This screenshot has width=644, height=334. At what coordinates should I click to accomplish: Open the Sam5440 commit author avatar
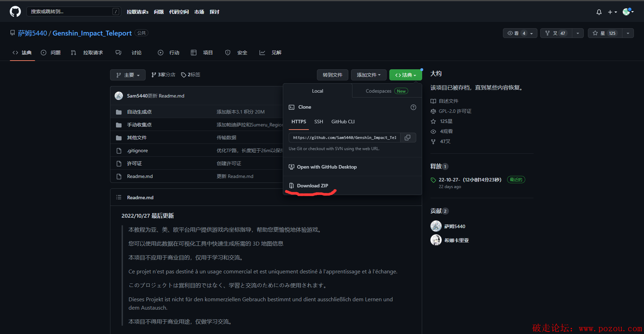click(119, 96)
